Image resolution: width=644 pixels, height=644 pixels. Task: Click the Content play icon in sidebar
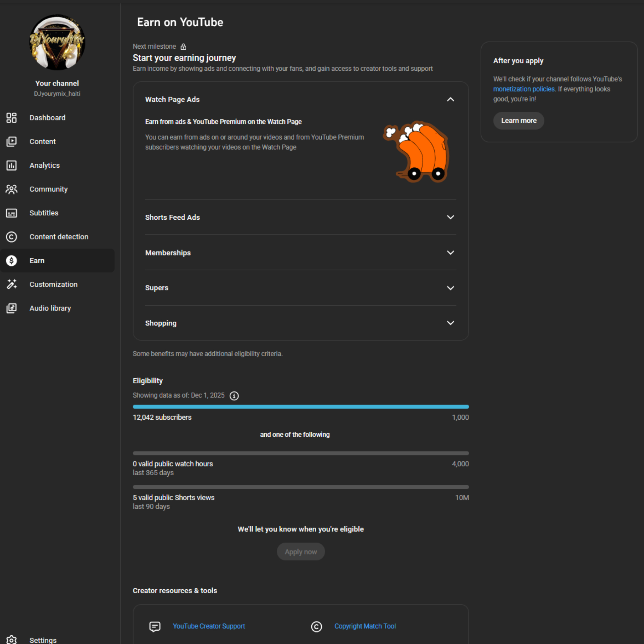(11, 142)
